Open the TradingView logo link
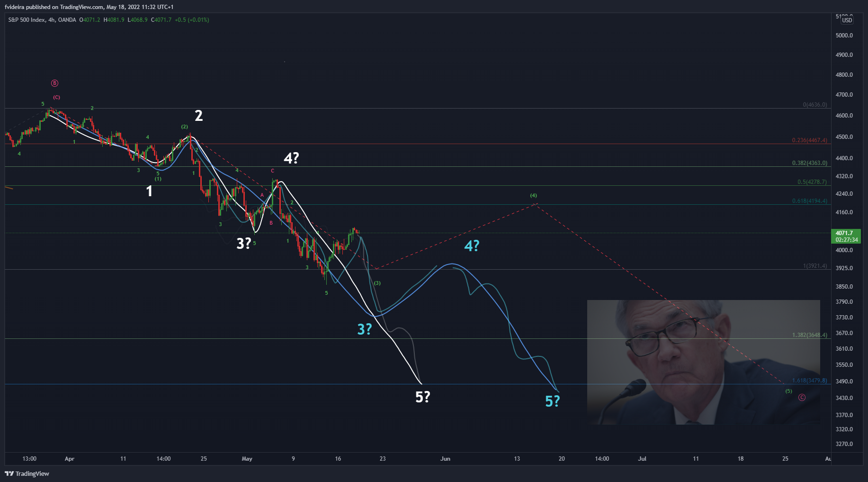This screenshot has height=482, width=868. pyautogui.click(x=27, y=473)
